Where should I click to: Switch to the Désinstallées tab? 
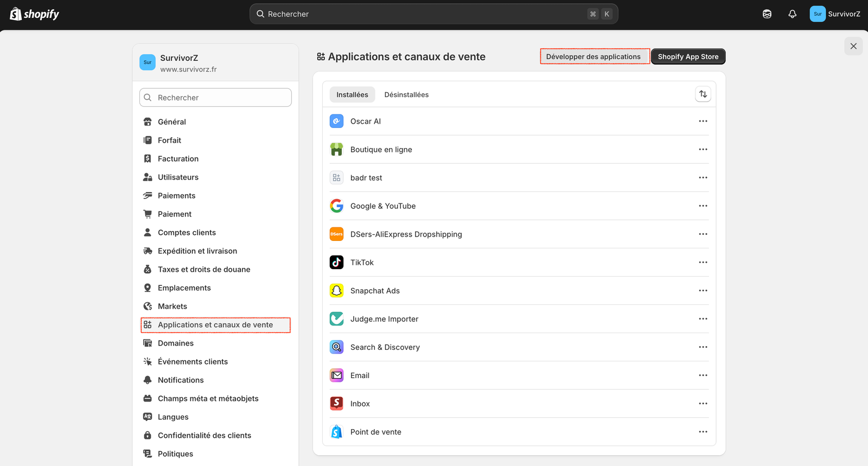point(406,95)
